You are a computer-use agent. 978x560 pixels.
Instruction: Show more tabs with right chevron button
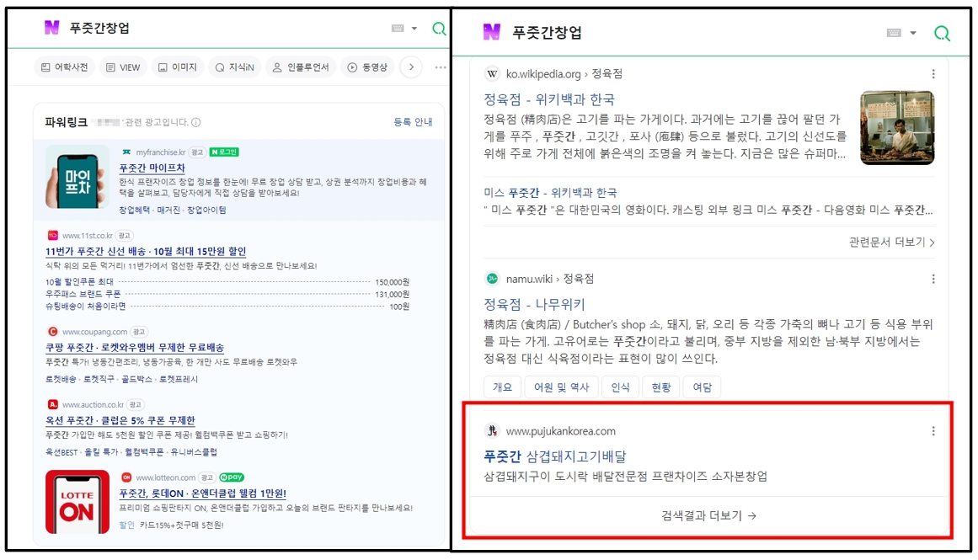coord(411,67)
